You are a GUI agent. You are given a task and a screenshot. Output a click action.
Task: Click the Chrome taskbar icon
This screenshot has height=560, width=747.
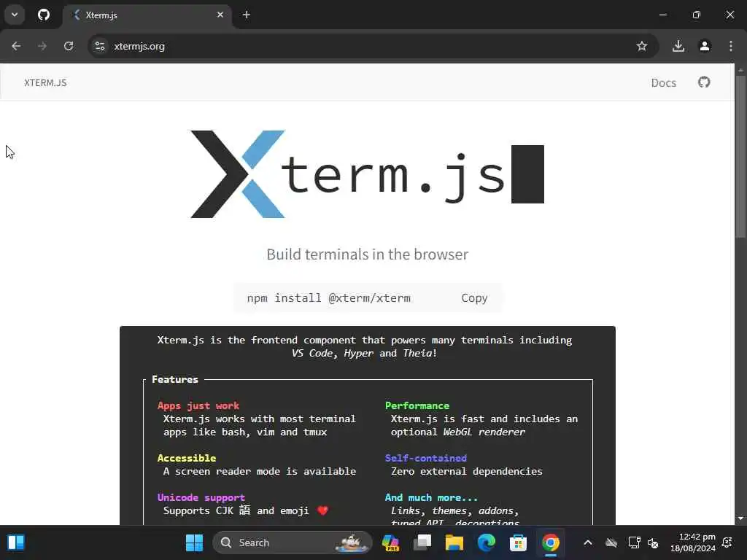[x=550, y=542]
